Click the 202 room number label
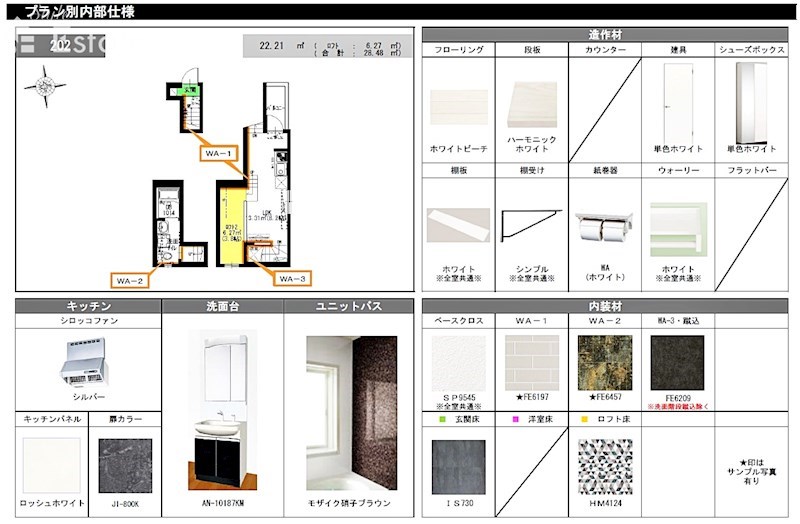Screen dimensions: 800x524 tap(60, 44)
